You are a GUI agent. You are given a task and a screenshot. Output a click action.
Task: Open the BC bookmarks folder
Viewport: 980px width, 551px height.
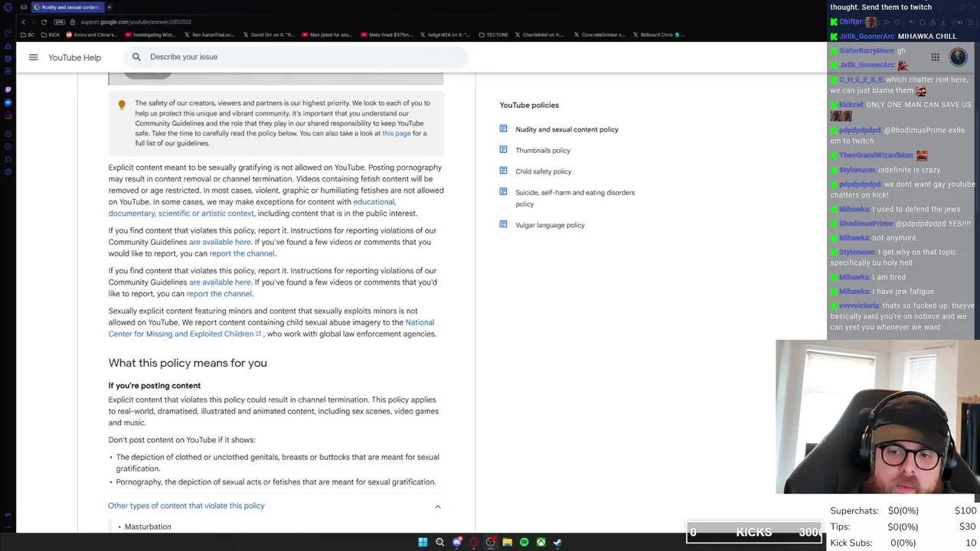[28, 34]
